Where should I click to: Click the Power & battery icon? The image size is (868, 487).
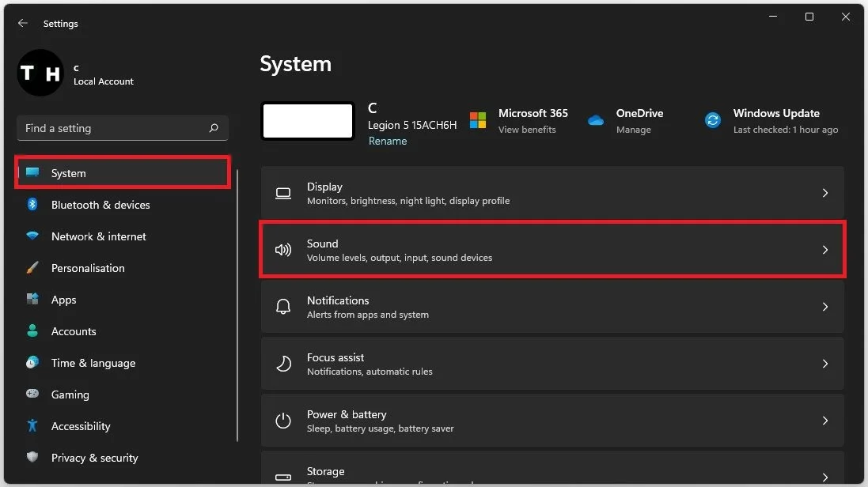tap(283, 421)
